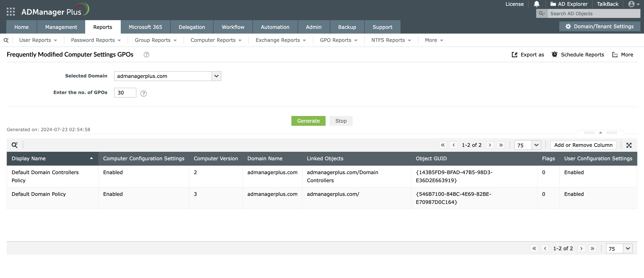Click help icon beside report title

(x=146, y=55)
